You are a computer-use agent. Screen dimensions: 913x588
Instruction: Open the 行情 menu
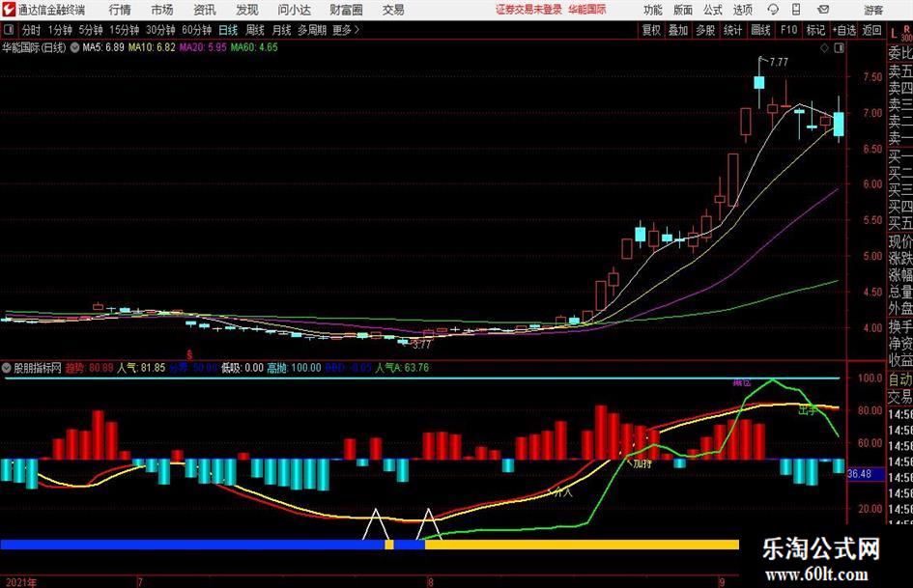click(x=120, y=10)
